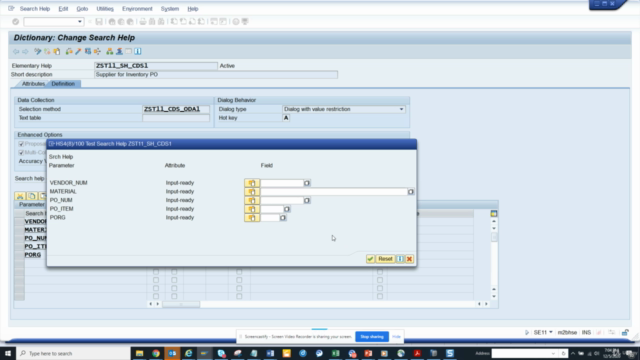Click the Stop sharing button
Screen dimensions: 640x360
pyautogui.click(x=372, y=337)
